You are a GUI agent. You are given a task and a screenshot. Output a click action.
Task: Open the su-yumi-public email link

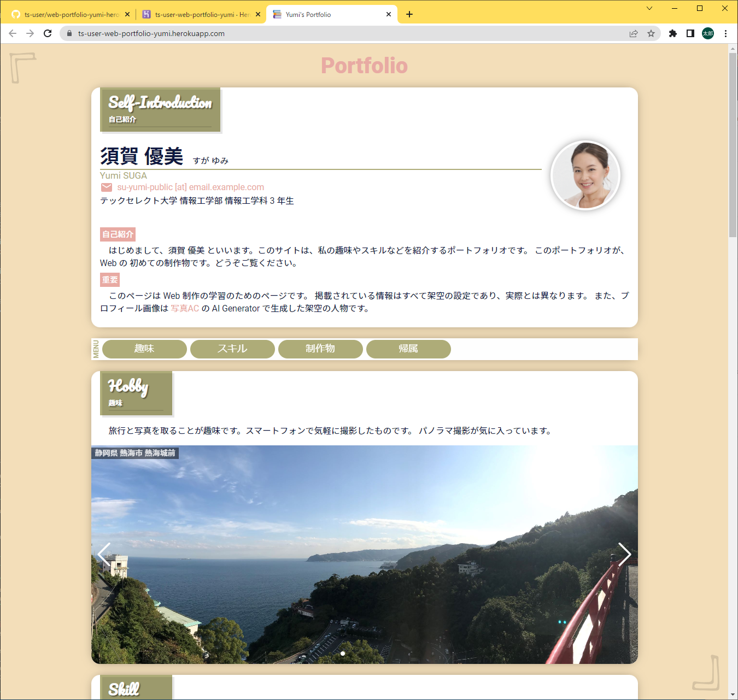pos(190,187)
